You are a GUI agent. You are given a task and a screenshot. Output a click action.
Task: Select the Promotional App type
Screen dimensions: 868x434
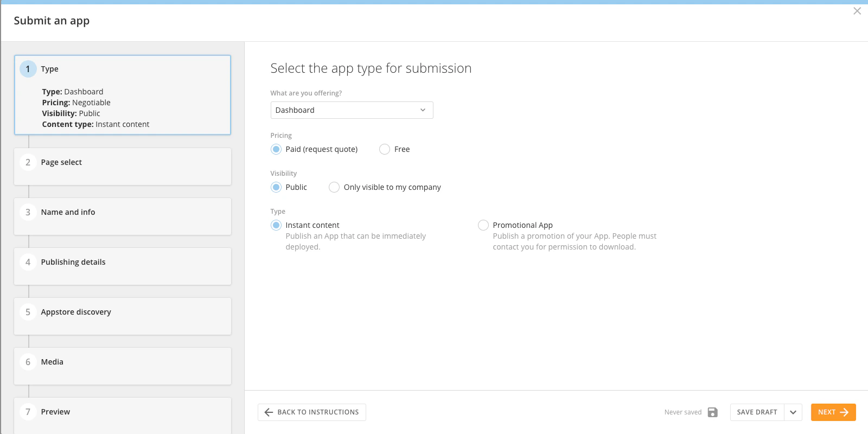[x=483, y=225]
